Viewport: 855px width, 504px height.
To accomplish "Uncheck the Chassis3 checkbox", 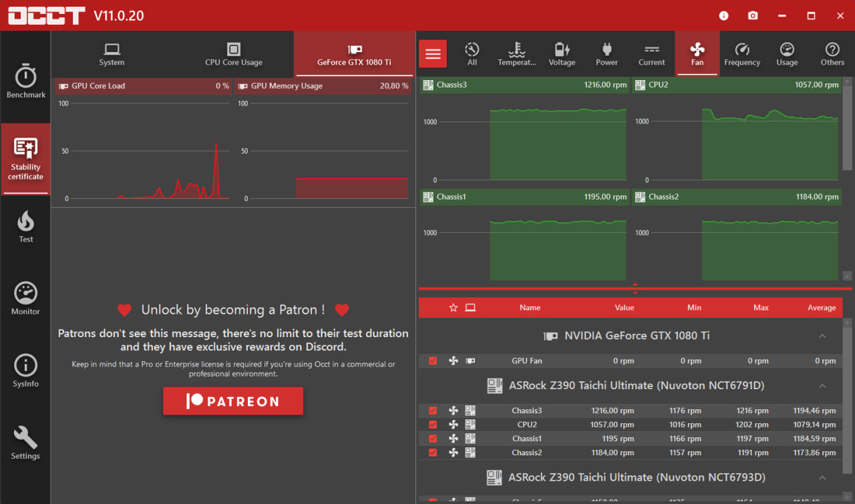I will point(433,411).
